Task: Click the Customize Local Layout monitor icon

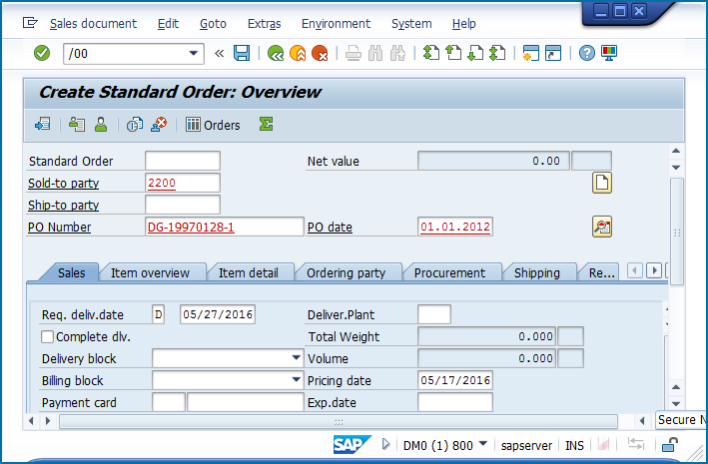Action: [x=609, y=53]
